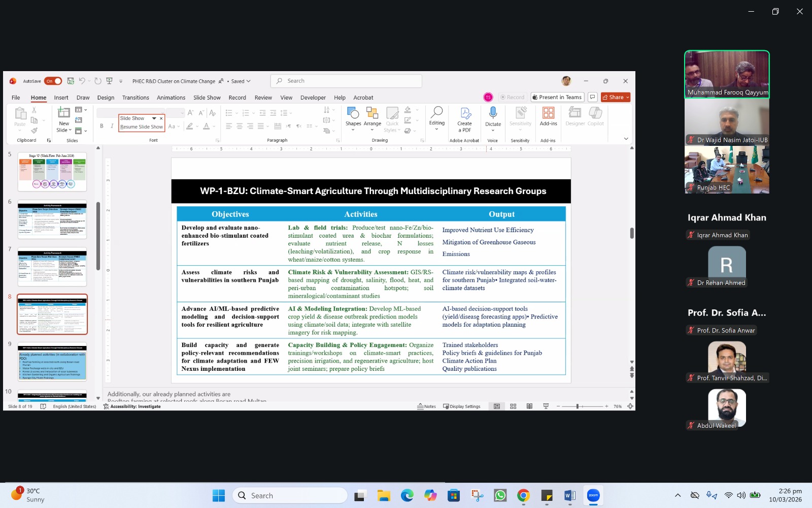
Task: Switch to Slide Sorter view
Action: point(513,406)
